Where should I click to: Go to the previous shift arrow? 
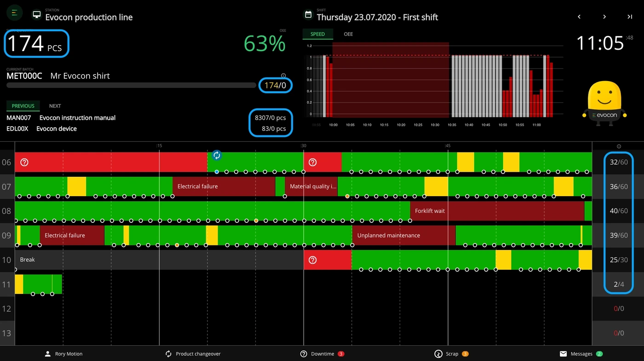click(x=579, y=17)
